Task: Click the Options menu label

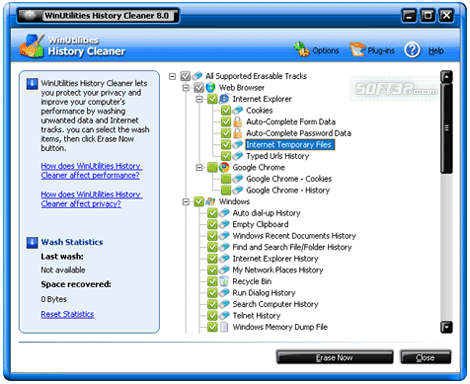Action: (326, 50)
